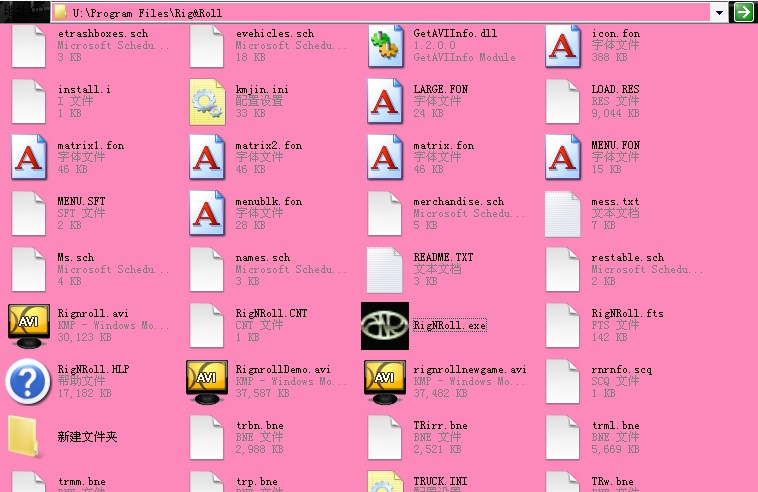758x492 pixels.
Task: Open the RigNRoll.exe application icon
Action: pos(385,325)
